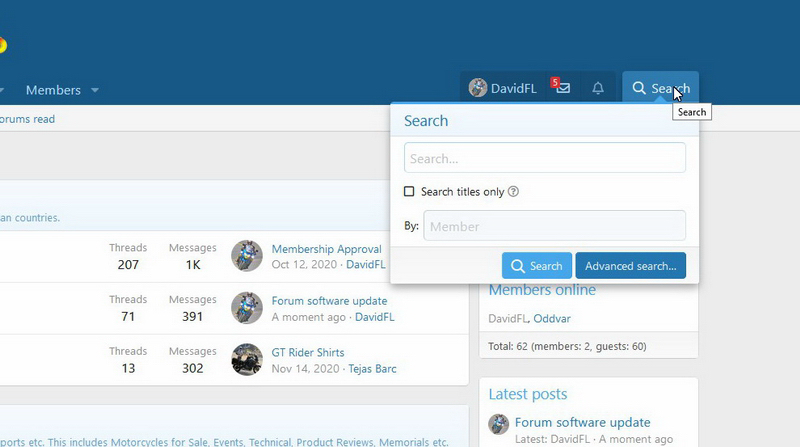Click the help icon beside Search titles only
This screenshot has width=800, height=447.
(x=513, y=192)
